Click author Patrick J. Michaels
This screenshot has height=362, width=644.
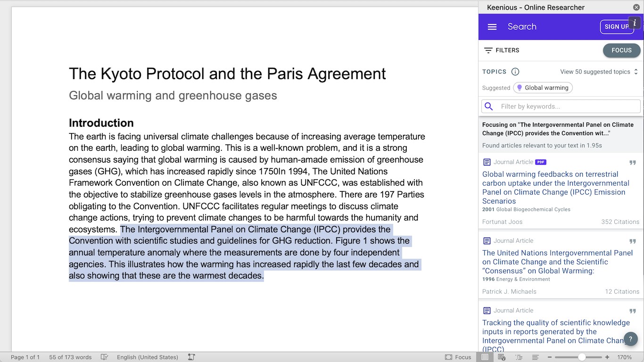click(x=509, y=292)
